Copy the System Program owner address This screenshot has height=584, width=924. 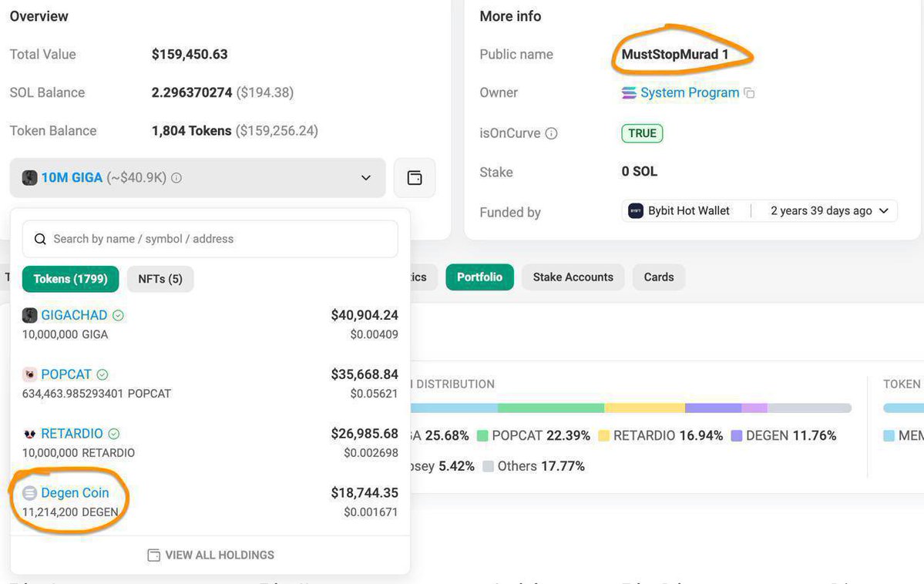[749, 93]
